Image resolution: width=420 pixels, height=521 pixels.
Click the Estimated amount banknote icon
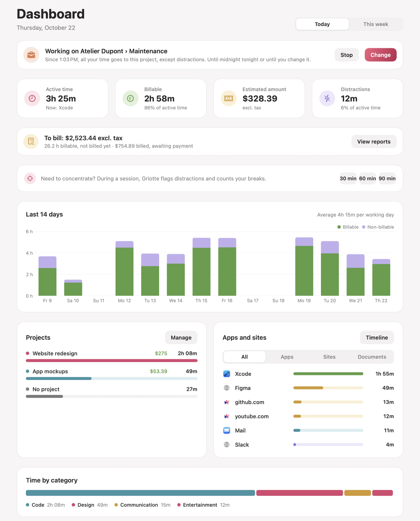229,99
